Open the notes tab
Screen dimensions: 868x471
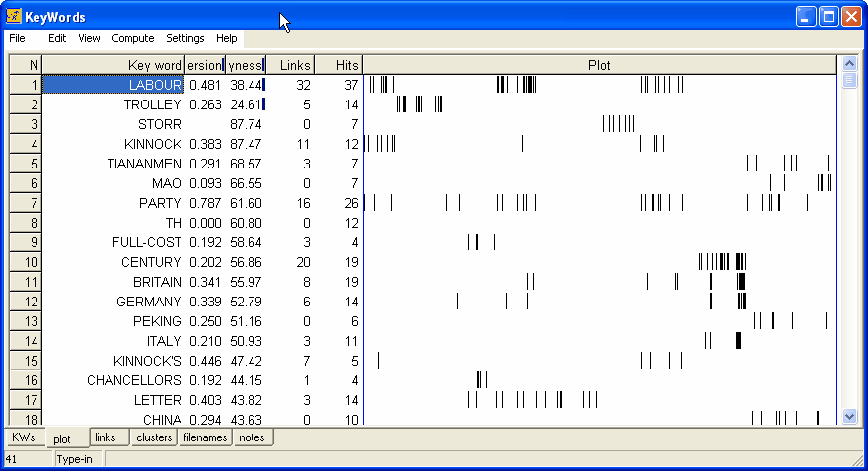pyautogui.click(x=252, y=437)
